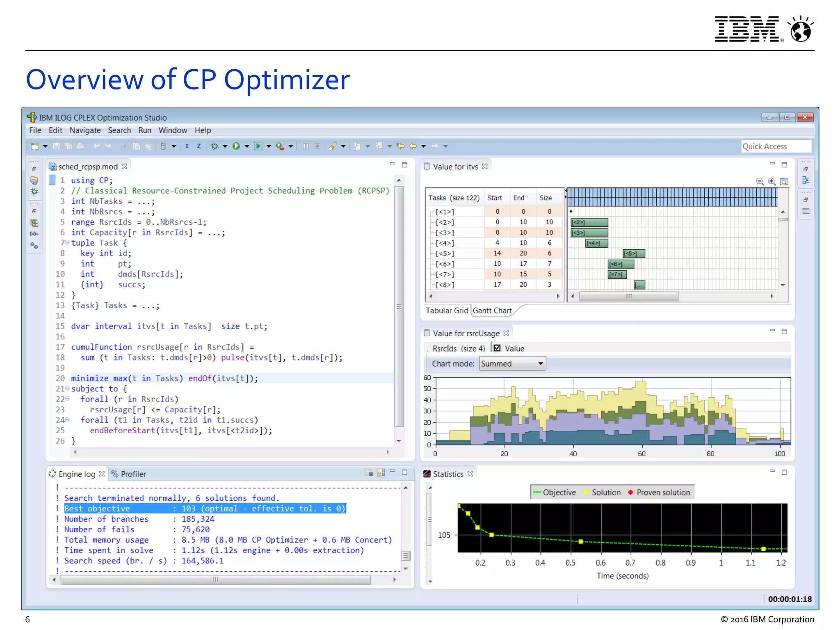Select the Engine log tab
Screen dimensions: 840x630
(x=76, y=474)
